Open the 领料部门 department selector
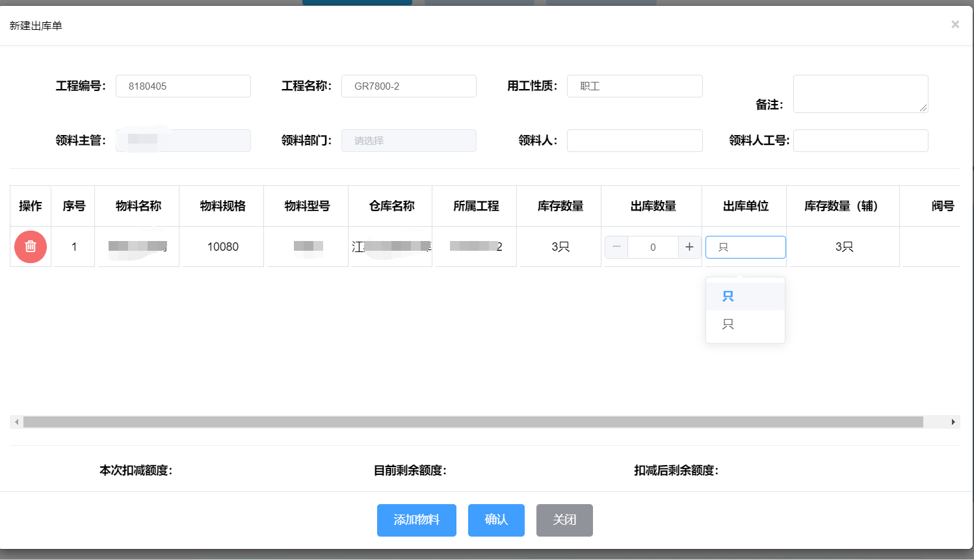The height and width of the screenshot is (560, 974). tap(408, 140)
